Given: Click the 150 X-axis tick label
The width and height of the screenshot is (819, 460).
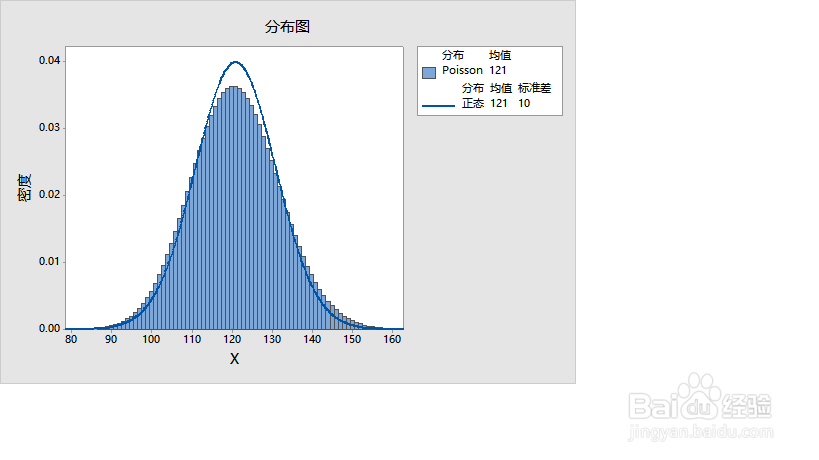Looking at the screenshot, I should [352, 339].
